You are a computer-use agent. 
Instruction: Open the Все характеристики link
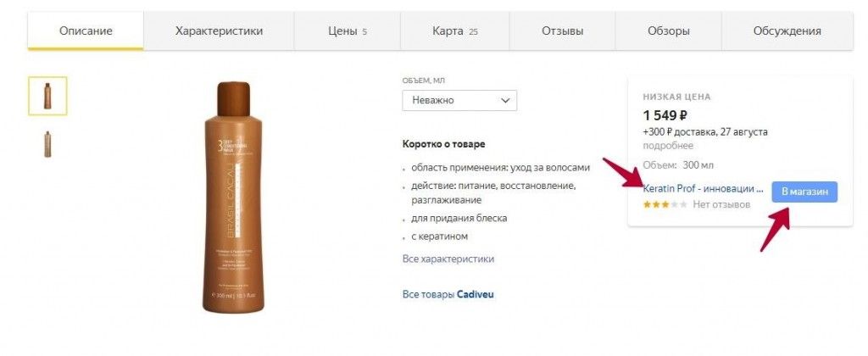(448, 259)
